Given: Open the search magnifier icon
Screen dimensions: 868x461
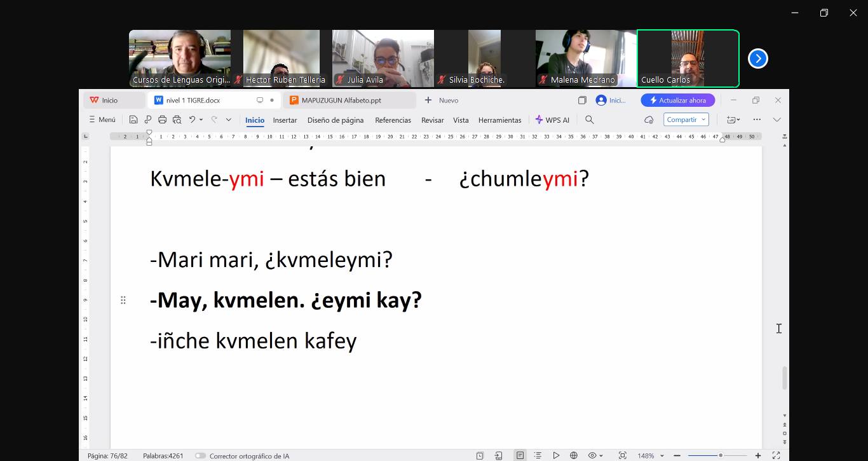Looking at the screenshot, I should (x=589, y=120).
